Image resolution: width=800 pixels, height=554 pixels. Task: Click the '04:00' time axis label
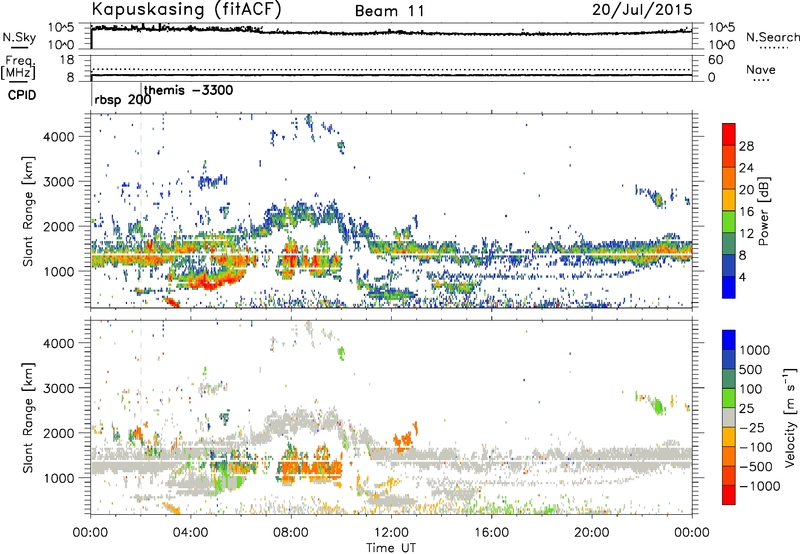tap(191, 533)
